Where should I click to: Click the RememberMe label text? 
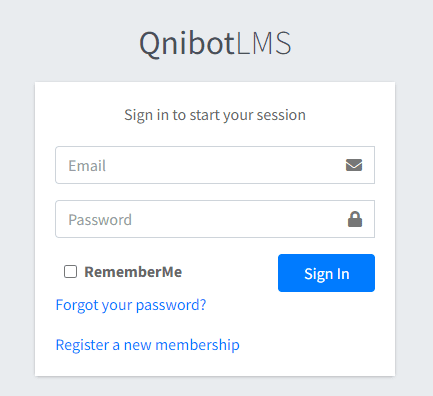[133, 272]
